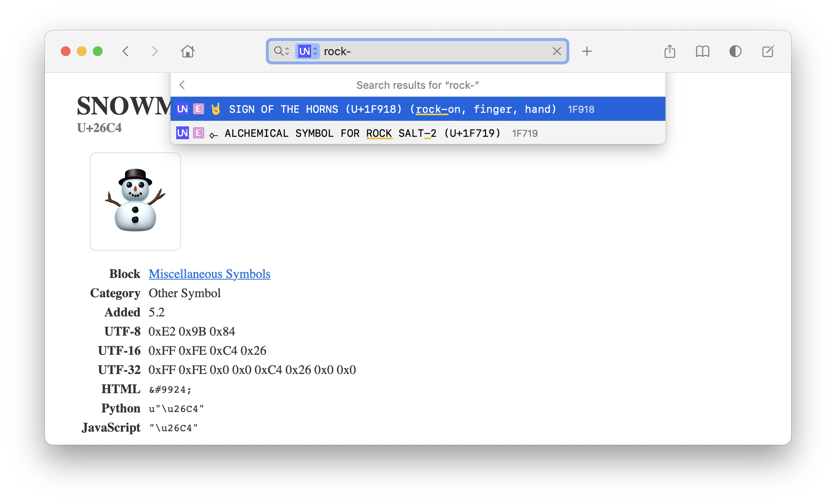Viewport: 836px width, 504px height.
Task: Select the JavaScript value "\u26C4"
Action: click(174, 428)
